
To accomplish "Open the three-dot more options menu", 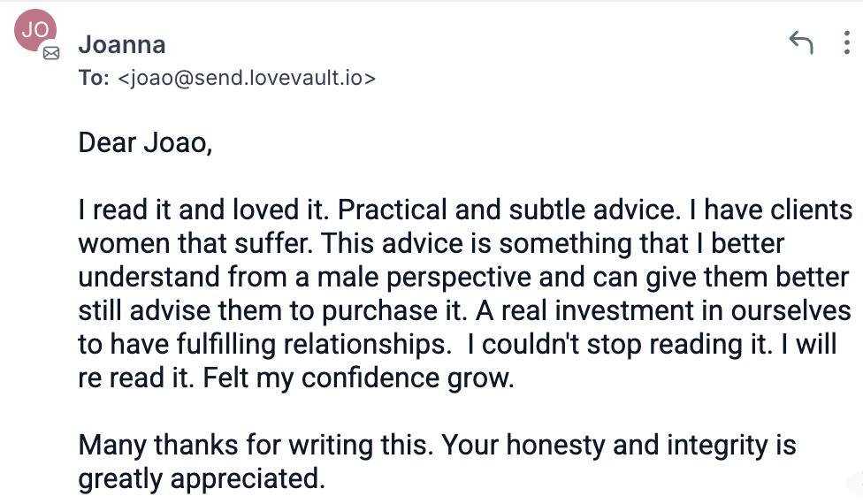I will pyautogui.click(x=846, y=42).
